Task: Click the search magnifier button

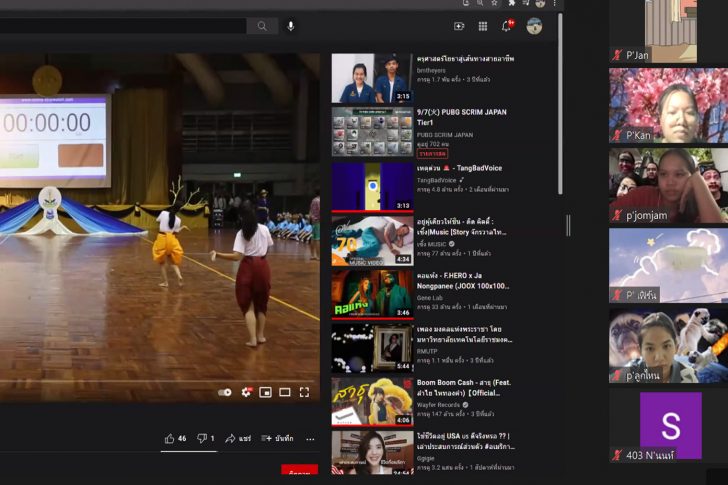Action: pos(262,26)
